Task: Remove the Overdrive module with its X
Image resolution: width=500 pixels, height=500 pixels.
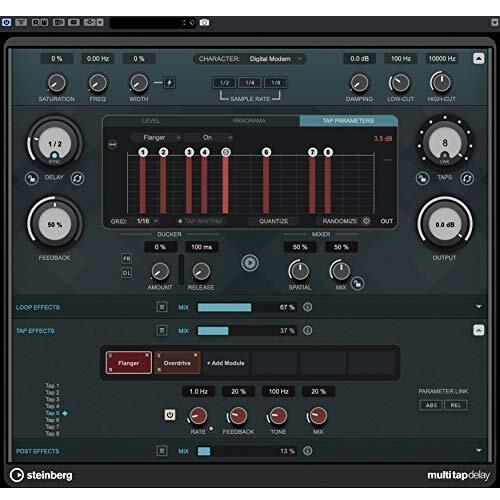Action: point(195,355)
